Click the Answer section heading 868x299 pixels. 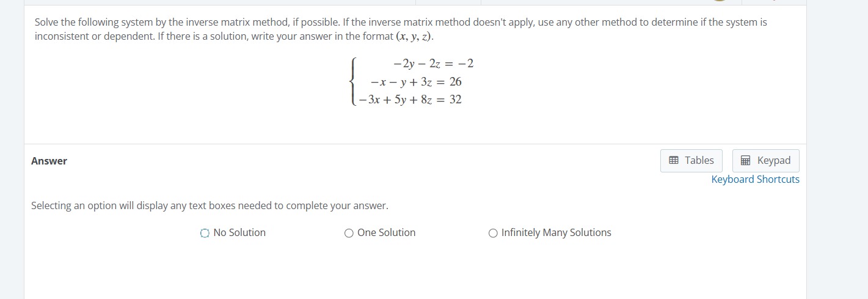[x=49, y=161]
